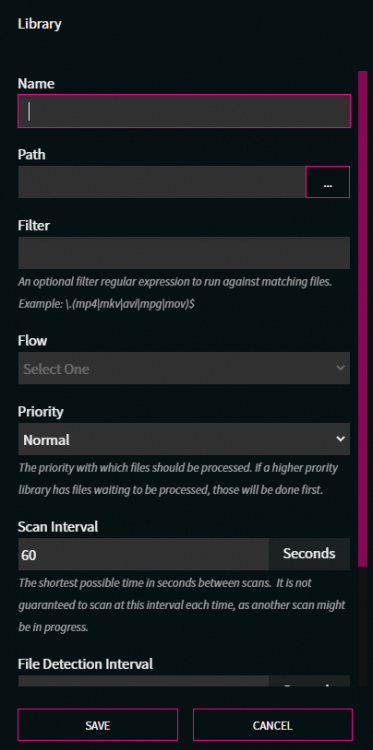
Task: Click inside the Path text field
Action: click(162, 182)
